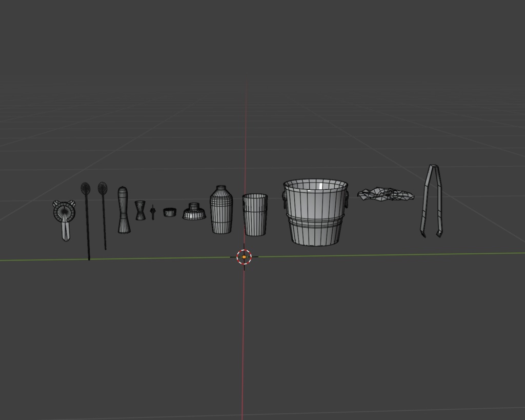Select the small round shaker cap
This screenshot has width=525, height=420.
click(x=170, y=212)
